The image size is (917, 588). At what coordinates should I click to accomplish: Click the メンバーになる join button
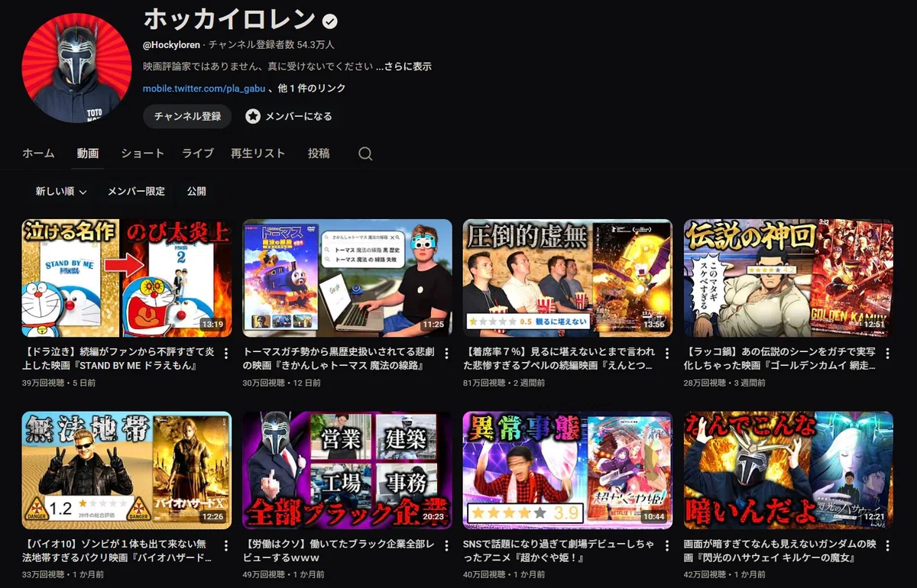pos(289,116)
